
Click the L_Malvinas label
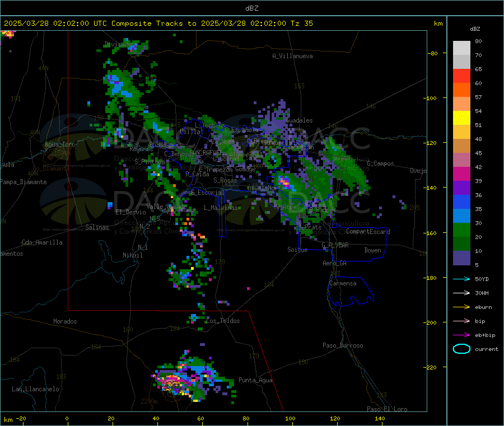click(x=221, y=208)
